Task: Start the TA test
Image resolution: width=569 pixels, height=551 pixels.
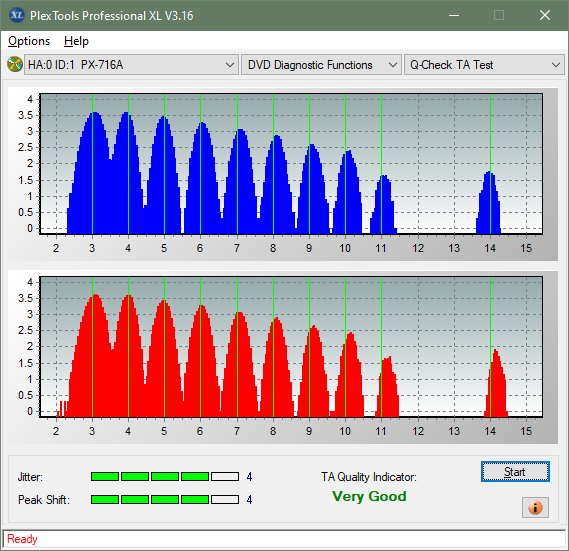Action: tap(515, 472)
